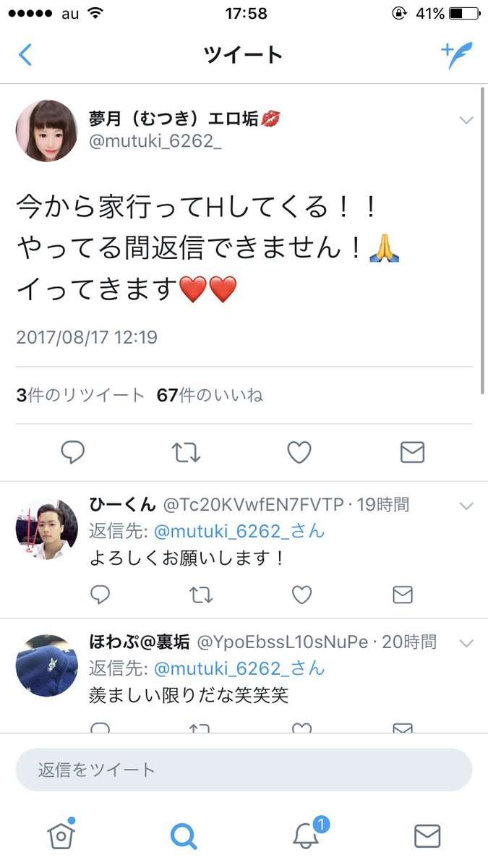
Task: Expand the main tweet options chevron
Action: 466,120
